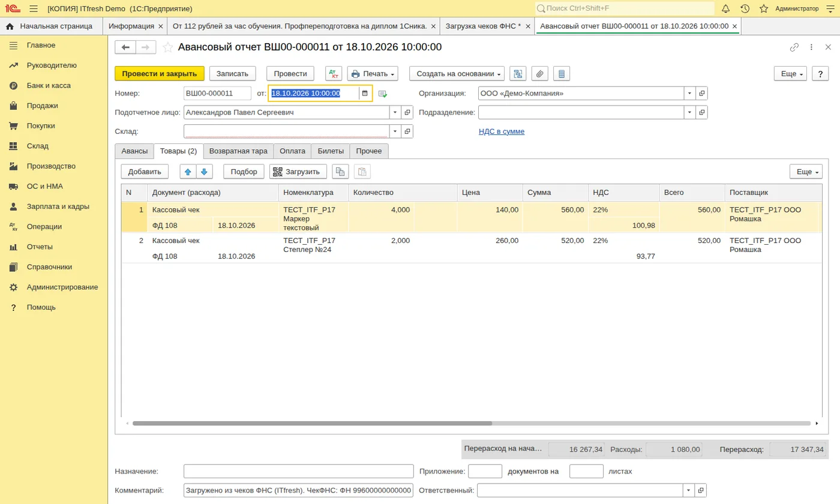This screenshot has width=840, height=504.
Task: Go back with left arrow
Action: click(125, 47)
